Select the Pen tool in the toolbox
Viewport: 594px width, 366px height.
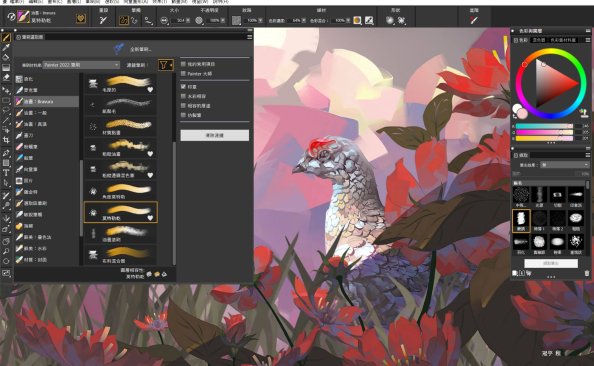coord(6,153)
